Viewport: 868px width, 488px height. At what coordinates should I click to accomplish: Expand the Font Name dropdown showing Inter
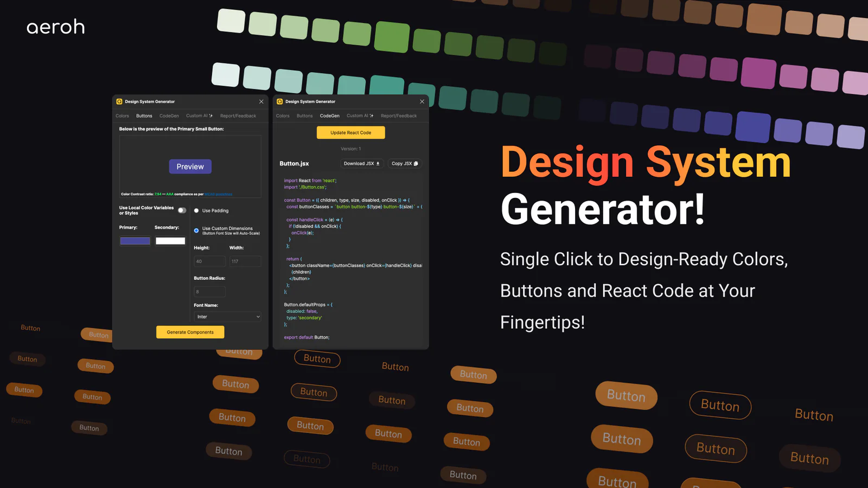pyautogui.click(x=227, y=317)
